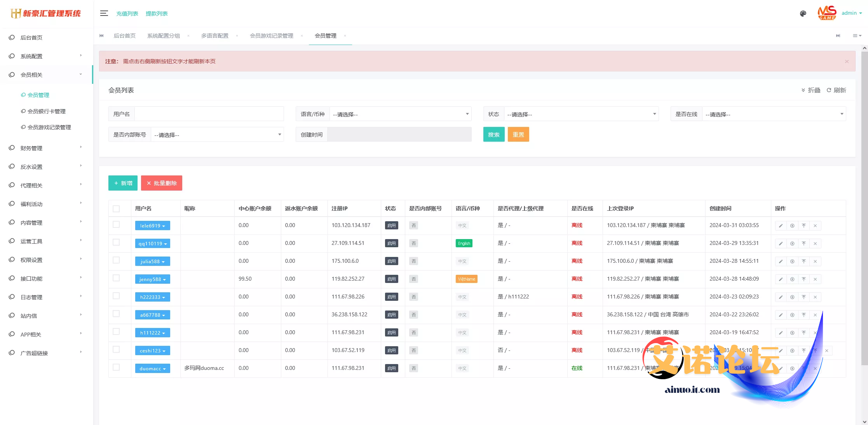Open the 提款列表 link
Image resolution: width=868 pixels, height=425 pixels.
(x=157, y=14)
